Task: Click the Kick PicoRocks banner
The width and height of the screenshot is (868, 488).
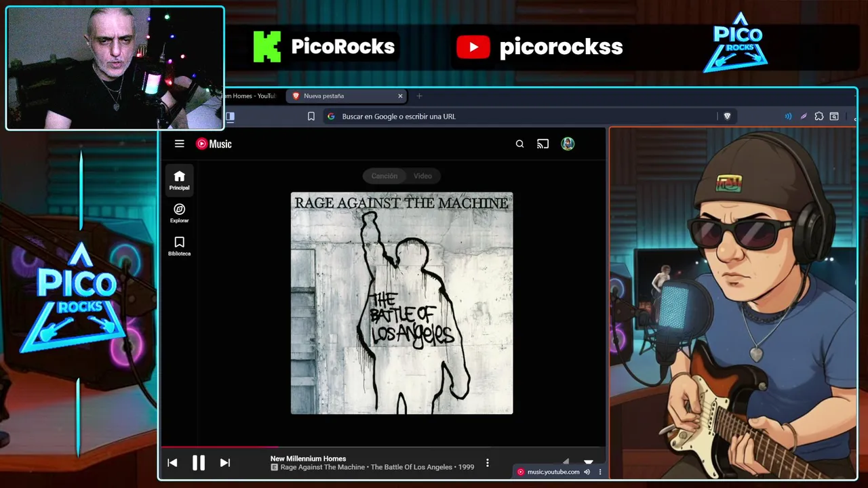Action: pos(323,47)
